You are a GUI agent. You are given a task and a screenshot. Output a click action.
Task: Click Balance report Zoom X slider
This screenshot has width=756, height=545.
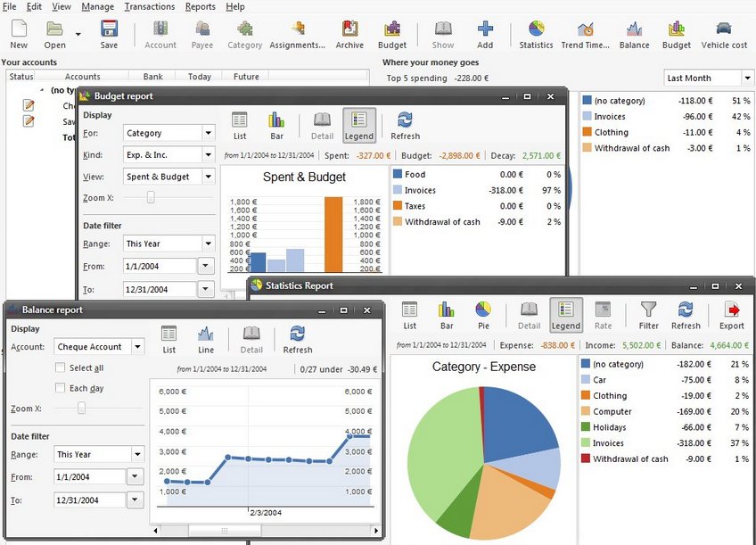82,408
